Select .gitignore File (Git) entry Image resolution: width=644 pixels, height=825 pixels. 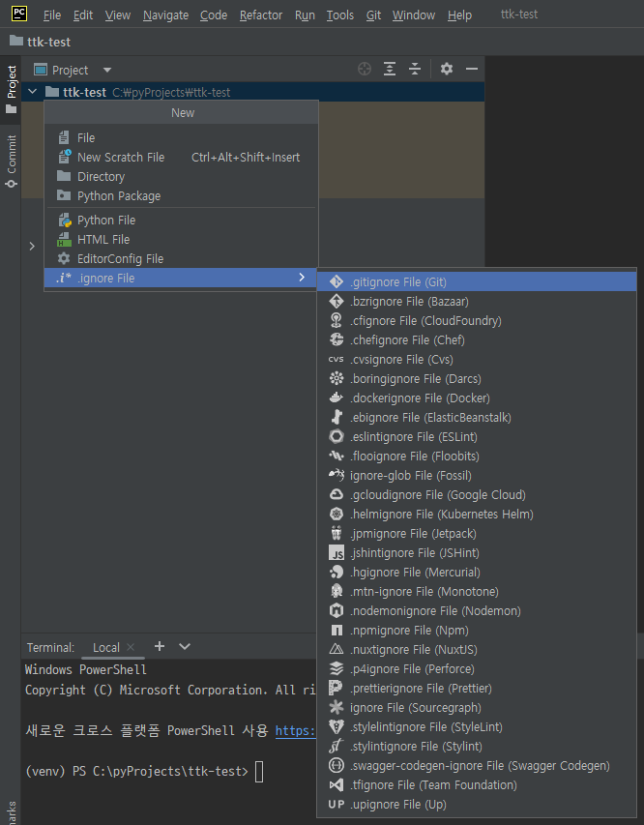pos(477,282)
